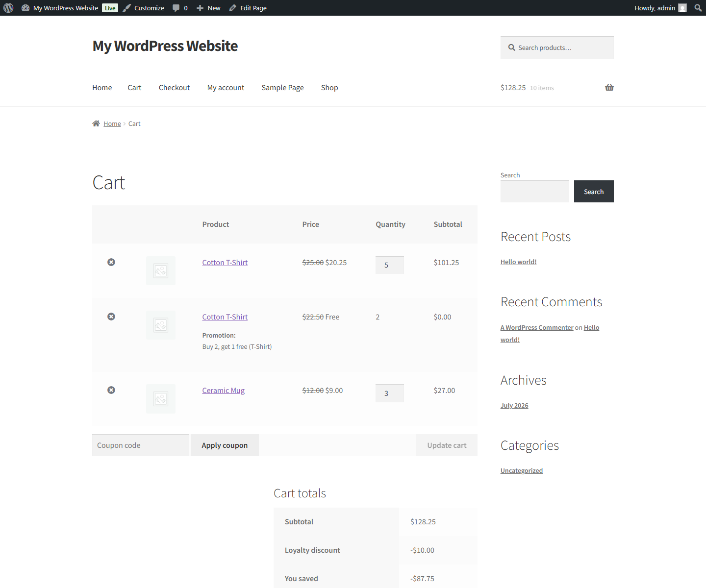
Task: Open the Checkout menu item
Action: click(174, 88)
